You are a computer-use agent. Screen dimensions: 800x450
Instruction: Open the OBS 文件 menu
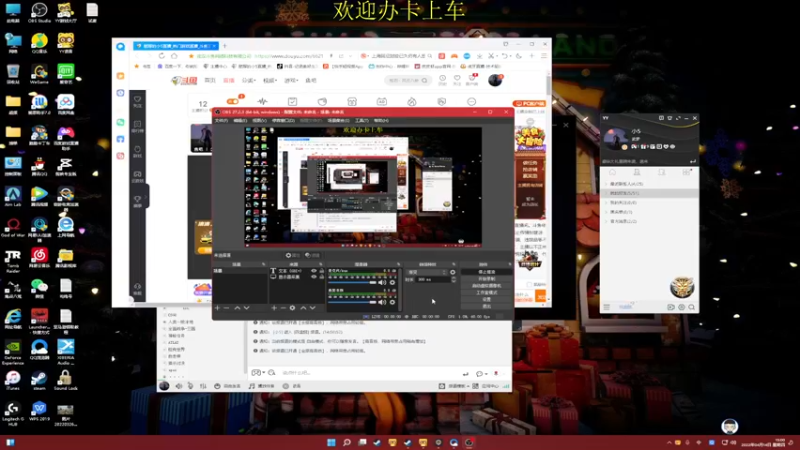click(x=221, y=120)
